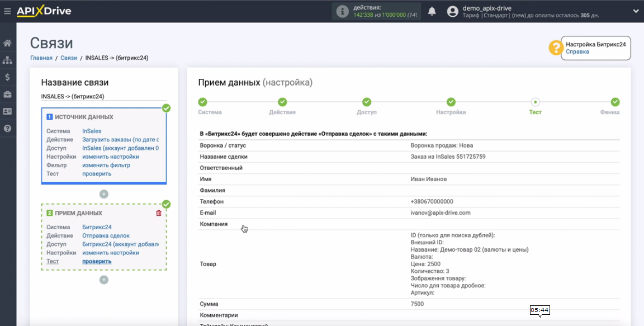Screen dimensions: 644x326
Task: Click the user avatar icon
Action: tap(453, 12)
